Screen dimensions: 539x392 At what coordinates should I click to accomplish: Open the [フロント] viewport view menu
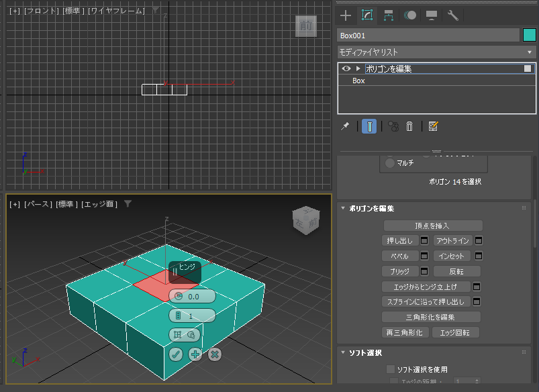point(41,11)
